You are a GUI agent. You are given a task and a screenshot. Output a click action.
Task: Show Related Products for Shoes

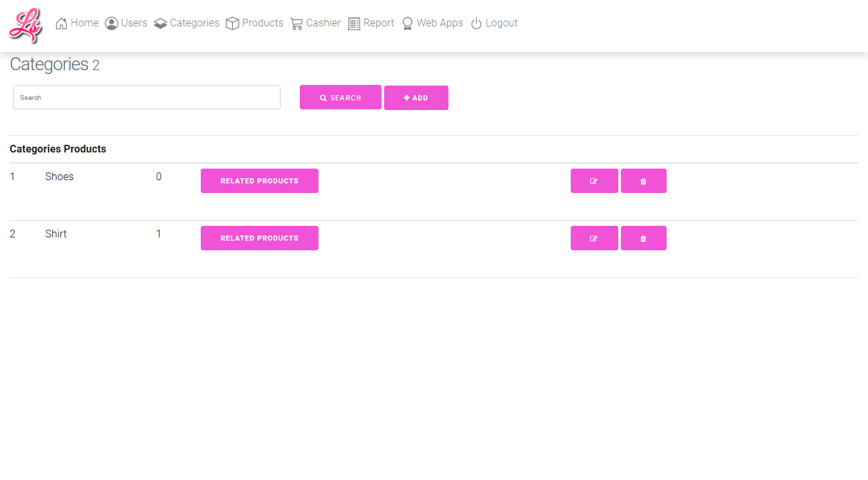coord(259,181)
